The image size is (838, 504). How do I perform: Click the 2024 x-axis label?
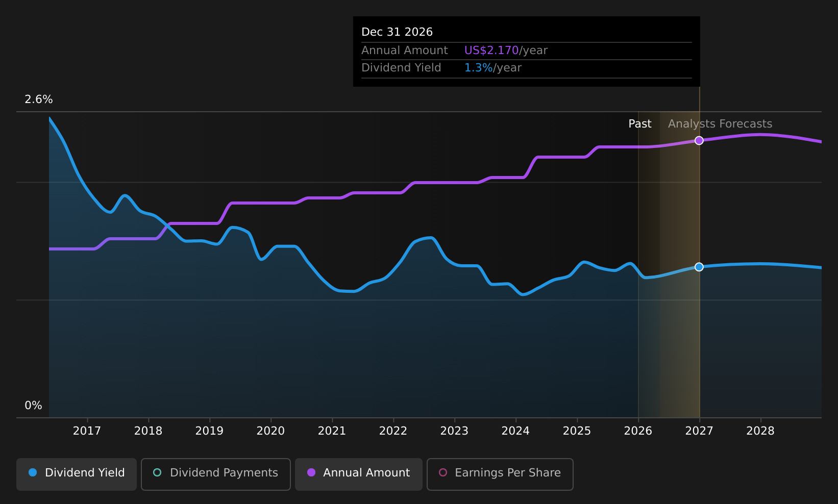(515, 431)
